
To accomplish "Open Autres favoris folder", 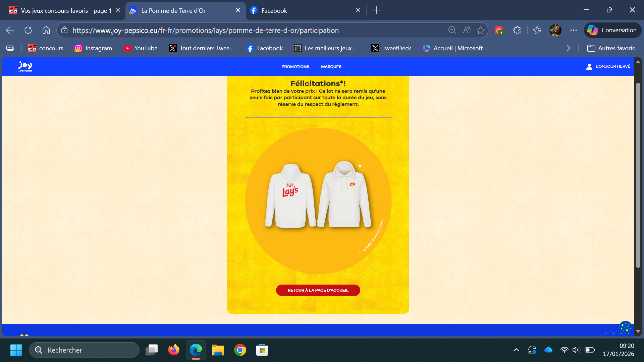I will click(611, 48).
